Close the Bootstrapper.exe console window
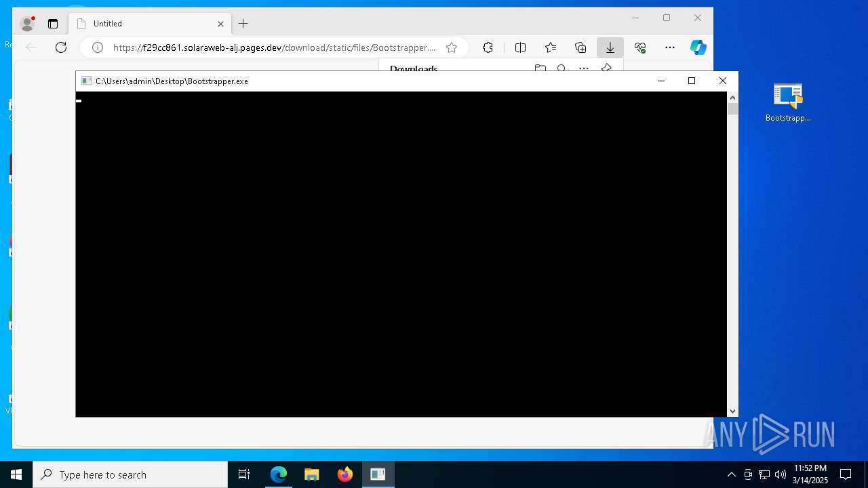This screenshot has height=488, width=868. coord(723,81)
